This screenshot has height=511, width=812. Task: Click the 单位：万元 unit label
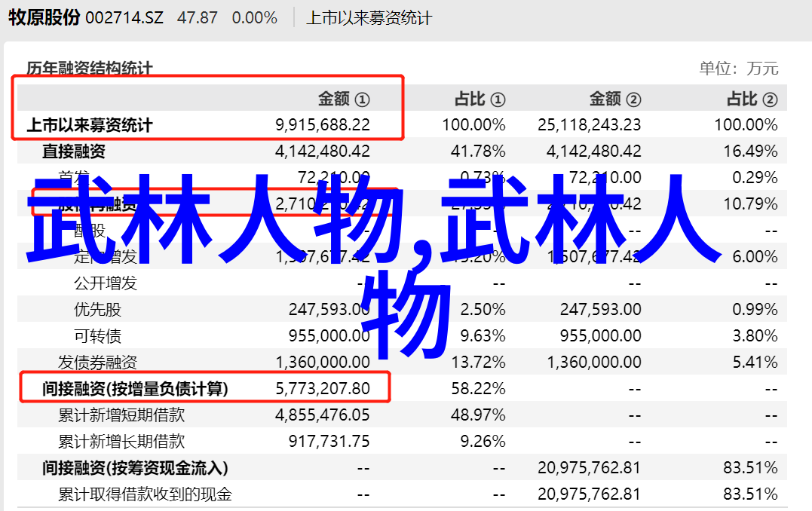738,69
